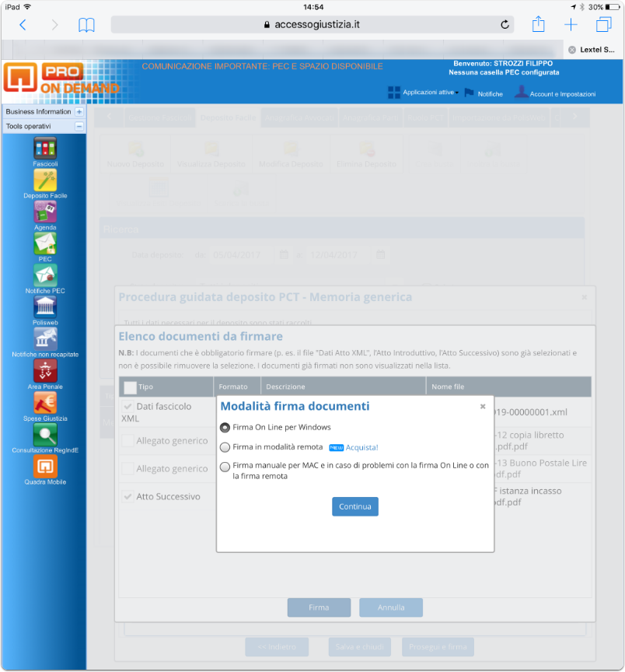The image size is (625, 672).
Task: Open Notifiche non recapitate icon
Action: pyautogui.click(x=45, y=339)
